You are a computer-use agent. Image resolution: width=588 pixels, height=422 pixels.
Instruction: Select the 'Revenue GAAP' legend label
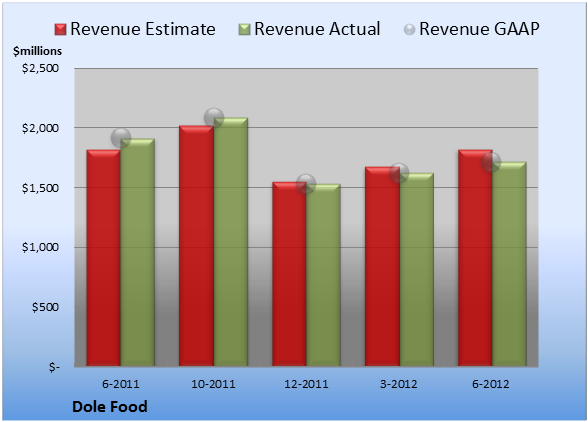479,29
